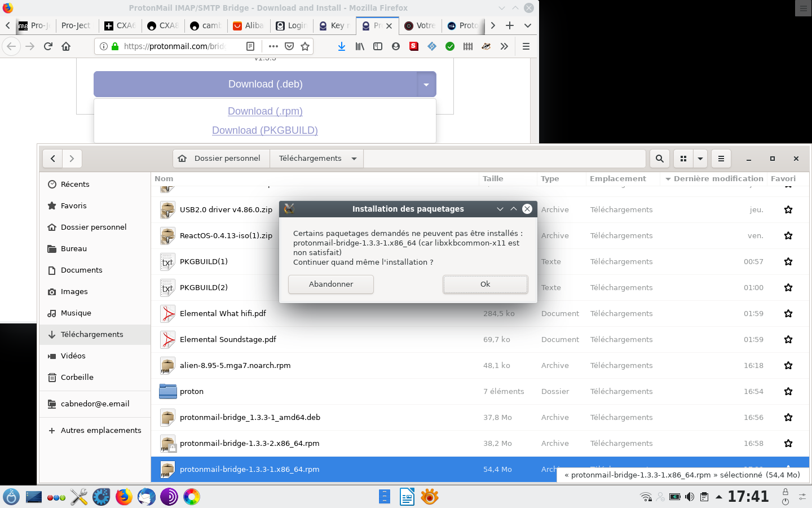812x508 pixels.
Task: Show more Firefox toolbar tools
Action: point(504,46)
